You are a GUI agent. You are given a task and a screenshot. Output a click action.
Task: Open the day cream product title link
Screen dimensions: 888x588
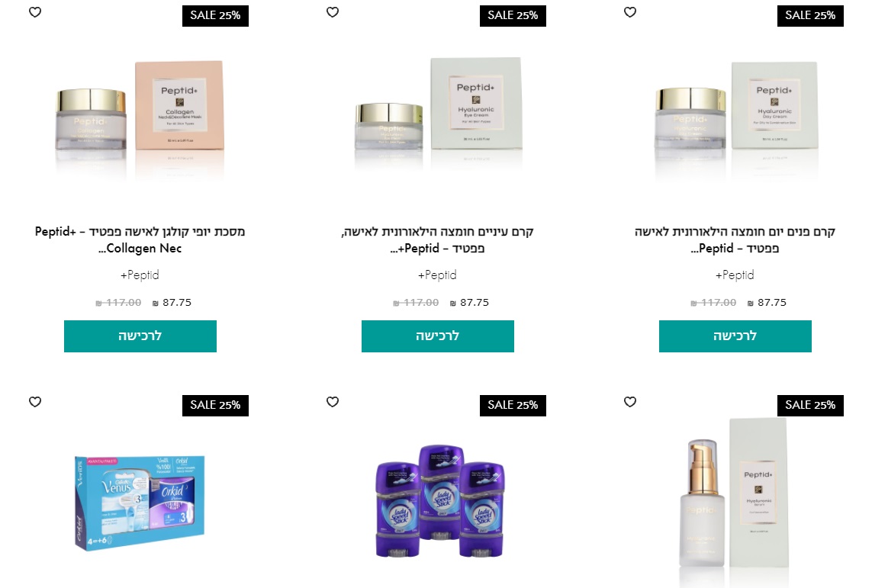735,240
